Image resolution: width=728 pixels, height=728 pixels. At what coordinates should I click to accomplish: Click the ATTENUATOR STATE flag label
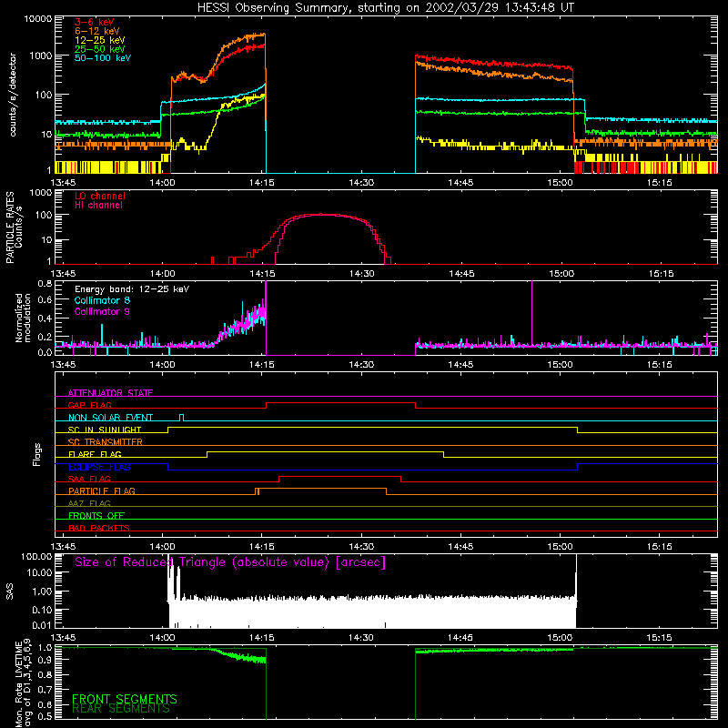coord(110,393)
